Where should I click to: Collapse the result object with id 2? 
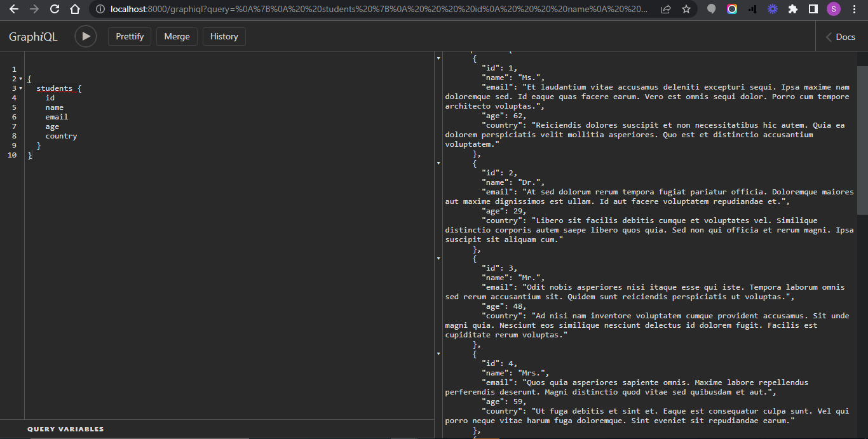click(438, 163)
